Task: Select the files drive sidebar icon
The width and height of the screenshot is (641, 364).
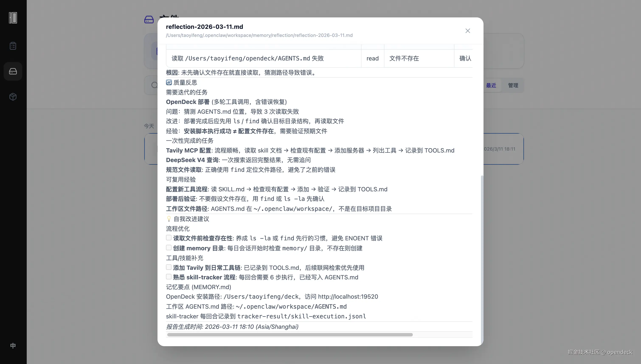Action: 13,71
